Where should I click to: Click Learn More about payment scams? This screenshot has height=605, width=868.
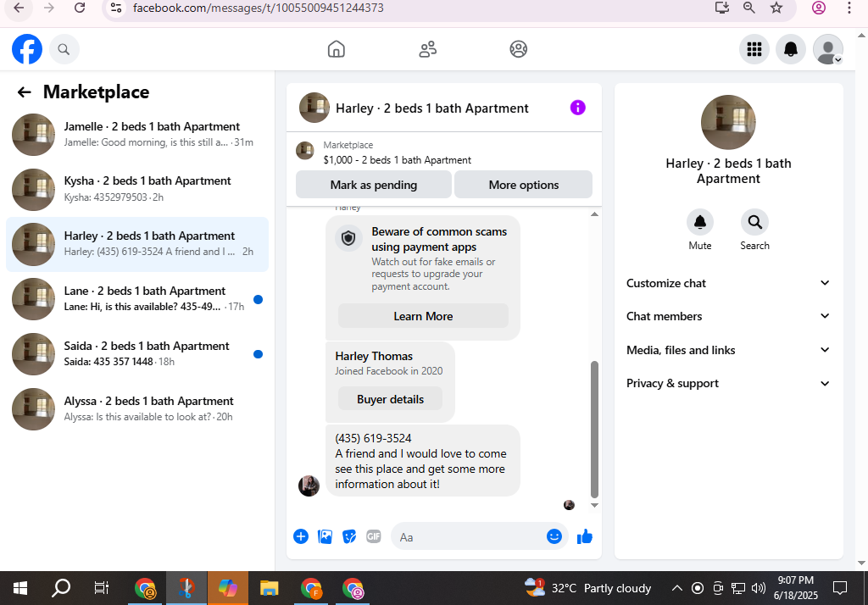(x=423, y=316)
